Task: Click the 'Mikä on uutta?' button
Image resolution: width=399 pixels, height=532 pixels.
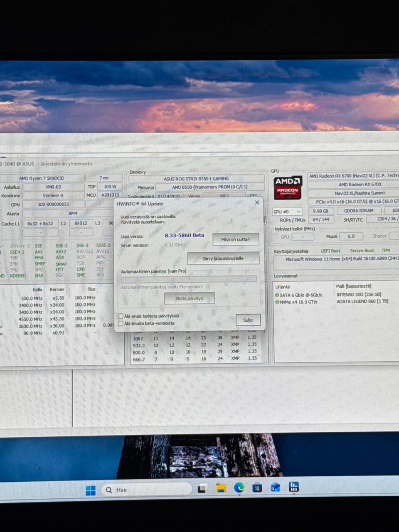Action: pyautogui.click(x=236, y=239)
